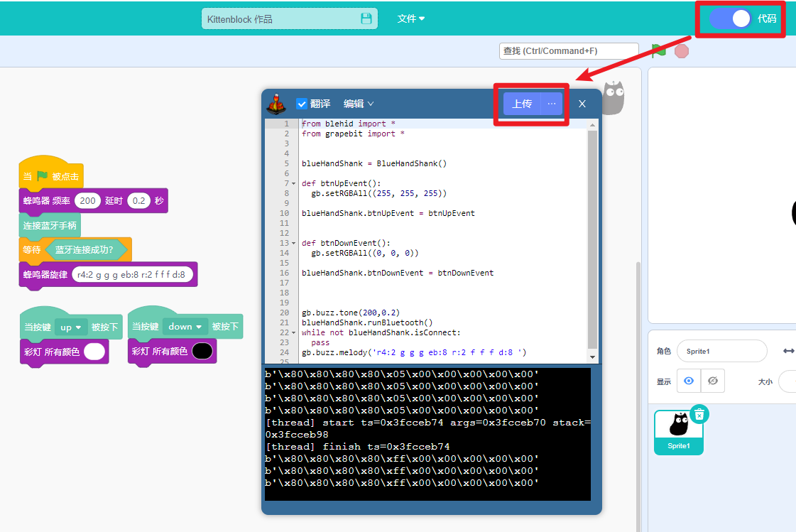Click the gray kitten mascot icon
Image resolution: width=796 pixels, height=532 pixels.
(x=614, y=97)
